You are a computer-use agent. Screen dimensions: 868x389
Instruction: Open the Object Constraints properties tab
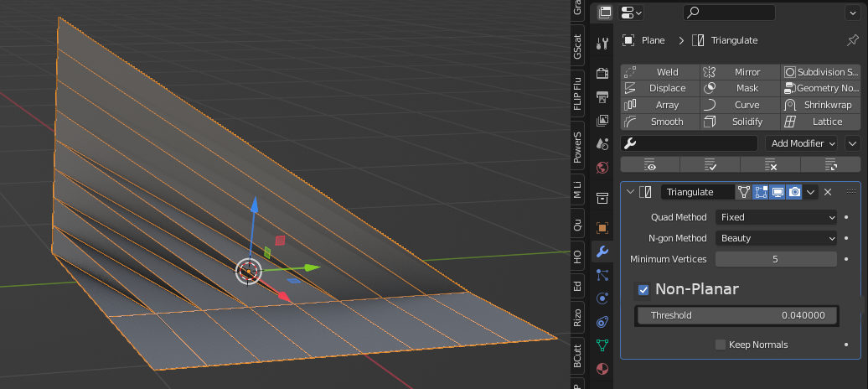coord(602,321)
